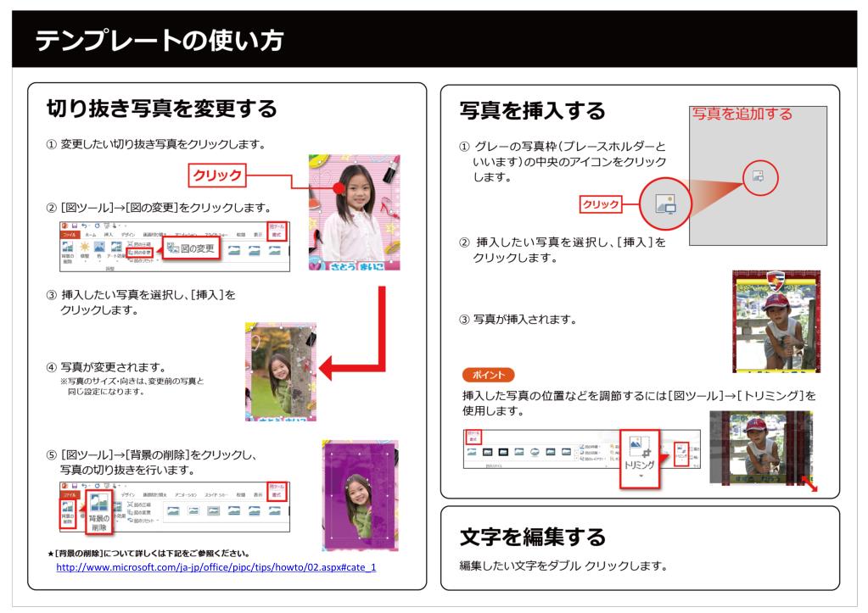Open ファイル tab in the 背景の削除 ribbon image
Screen dimensions: 868x613
[69, 494]
